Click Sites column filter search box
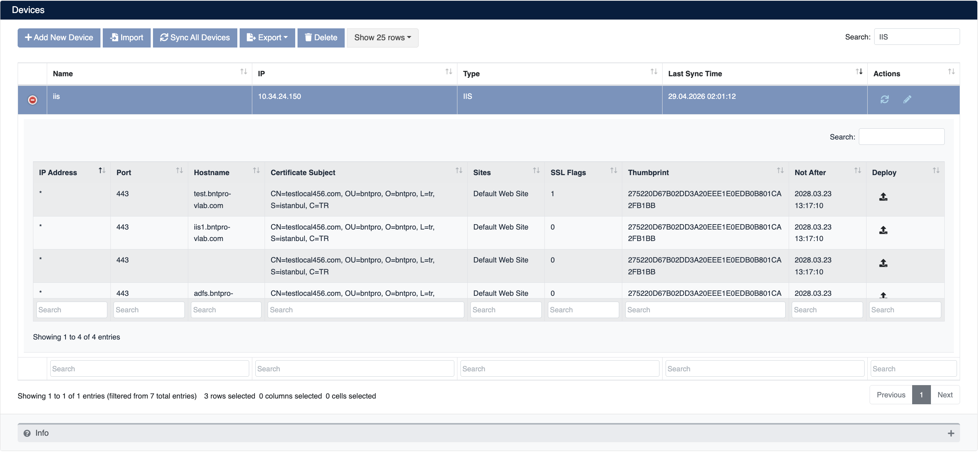This screenshot has height=456, width=980. pos(506,310)
